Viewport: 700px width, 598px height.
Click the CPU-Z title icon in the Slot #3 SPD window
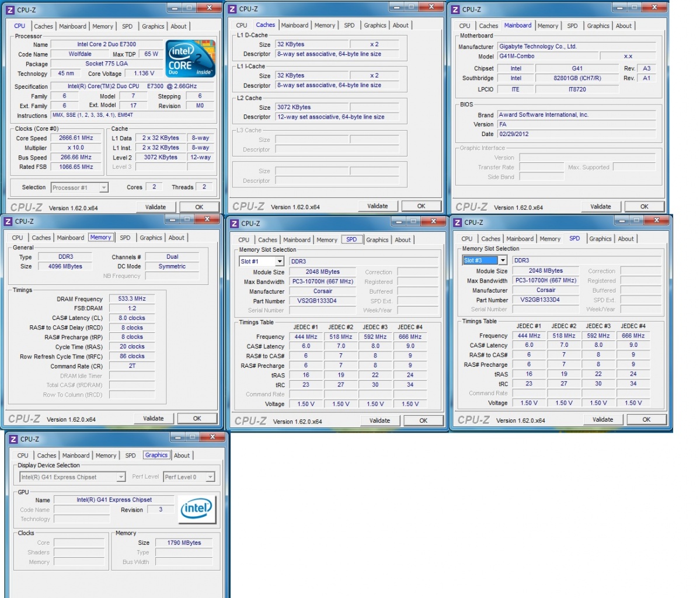tap(457, 222)
